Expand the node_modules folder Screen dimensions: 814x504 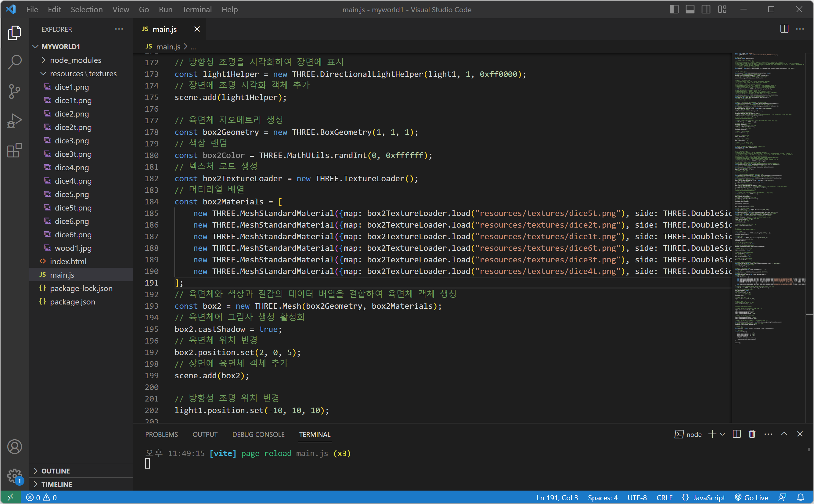75,60
